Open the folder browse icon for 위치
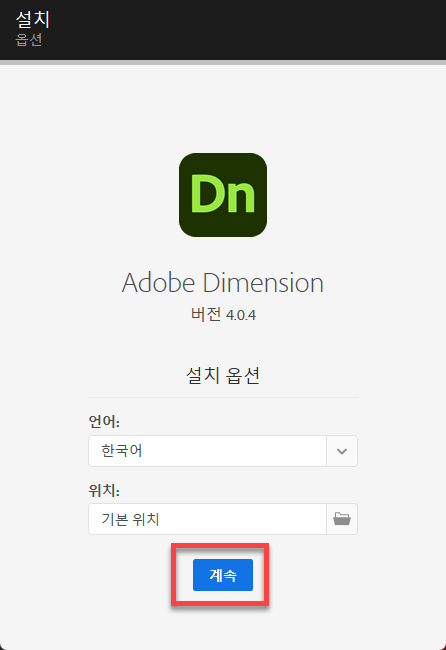 click(x=342, y=519)
